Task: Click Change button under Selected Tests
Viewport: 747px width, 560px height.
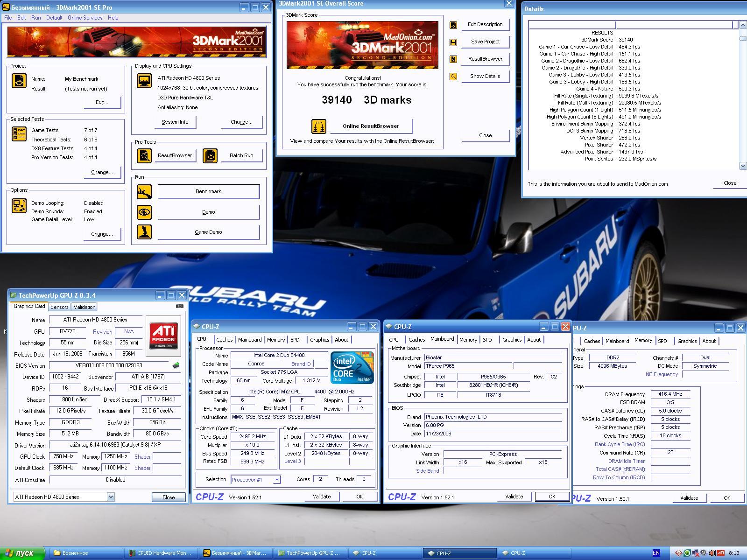Action: pyautogui.click(x=102, y=172)
